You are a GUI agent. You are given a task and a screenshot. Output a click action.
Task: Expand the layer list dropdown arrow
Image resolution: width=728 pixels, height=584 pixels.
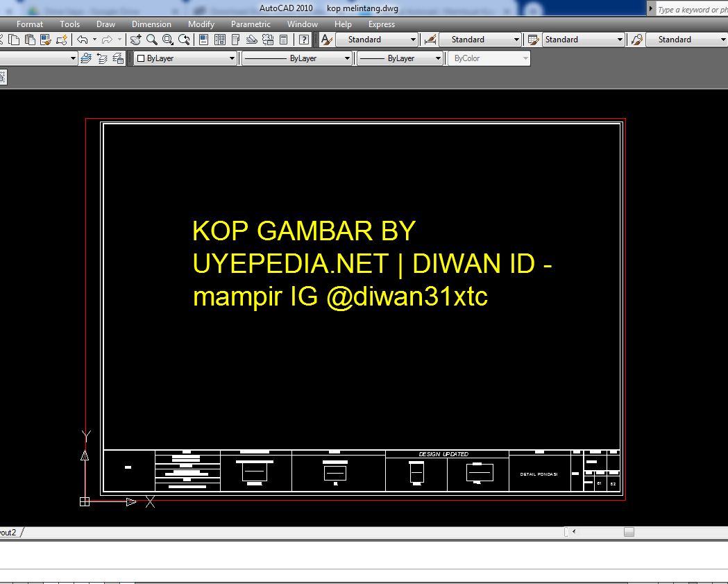click(x=73, y=58)
